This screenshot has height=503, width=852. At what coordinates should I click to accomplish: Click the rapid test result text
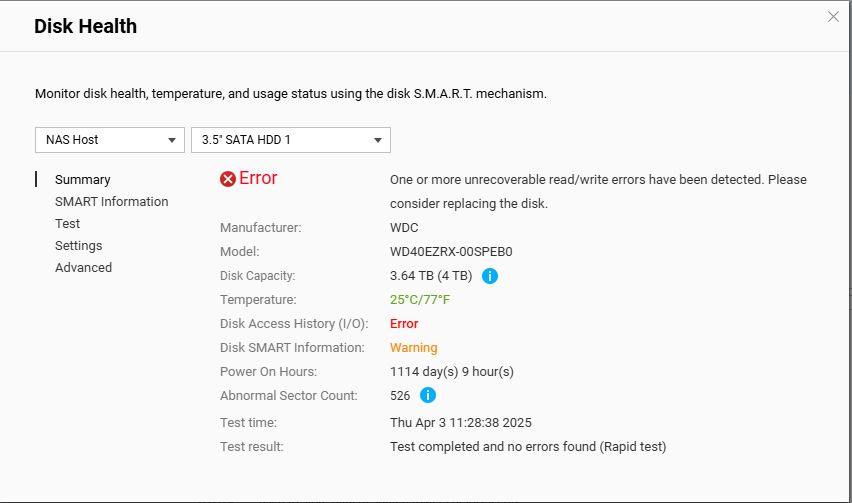click(x=527, y=447)
